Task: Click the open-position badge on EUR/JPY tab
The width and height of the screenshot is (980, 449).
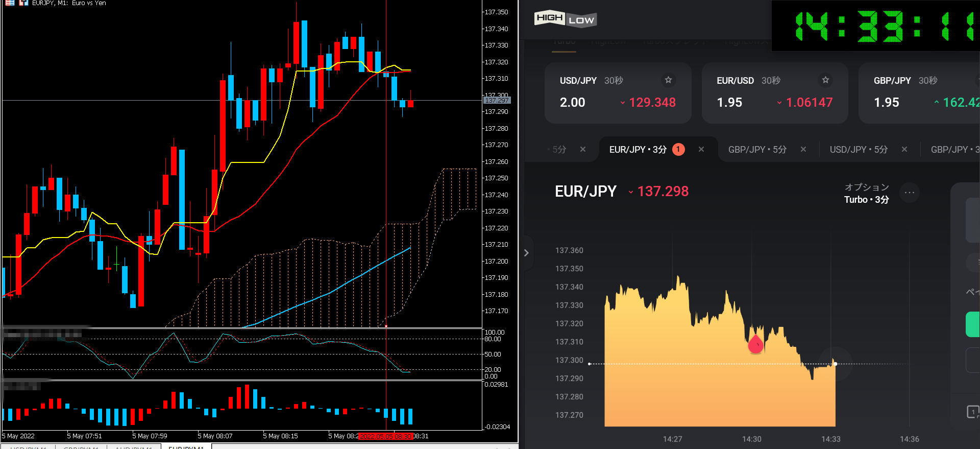Action: [678, 149]
